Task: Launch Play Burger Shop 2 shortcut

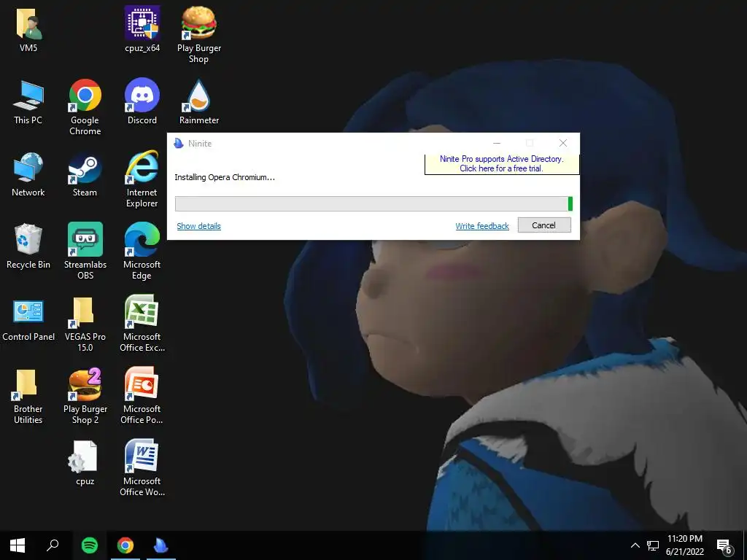Action: [x=85, y=396]
